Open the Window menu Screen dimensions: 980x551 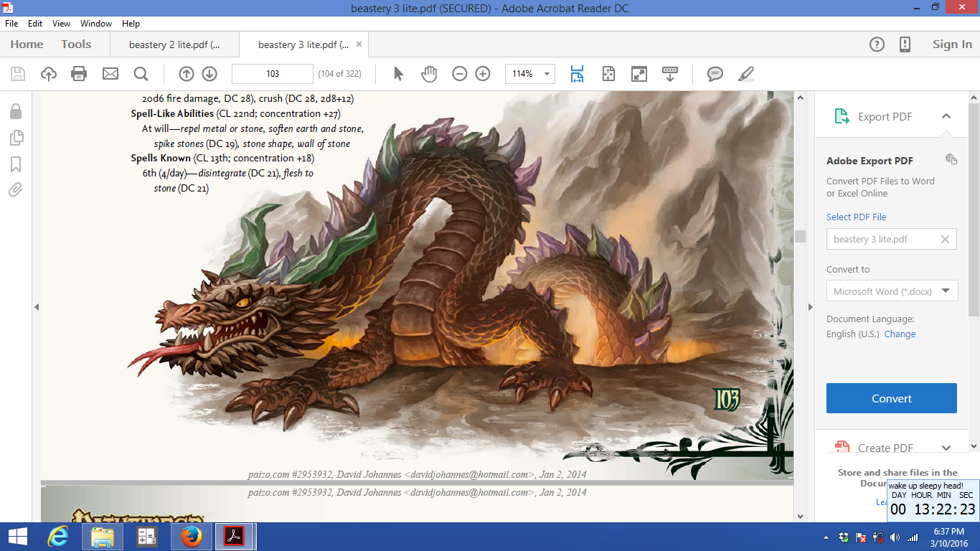pyautogui.click(x=96, y=24)
